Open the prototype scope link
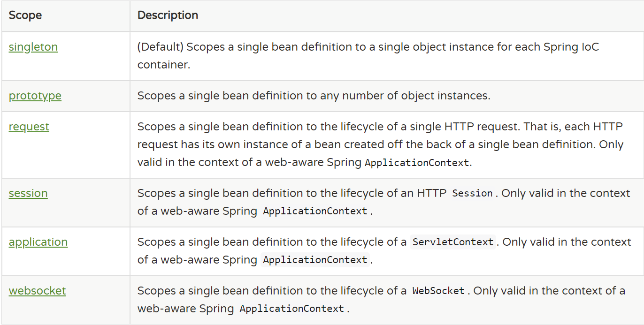 pyautogui.click(x=35, y=96)
